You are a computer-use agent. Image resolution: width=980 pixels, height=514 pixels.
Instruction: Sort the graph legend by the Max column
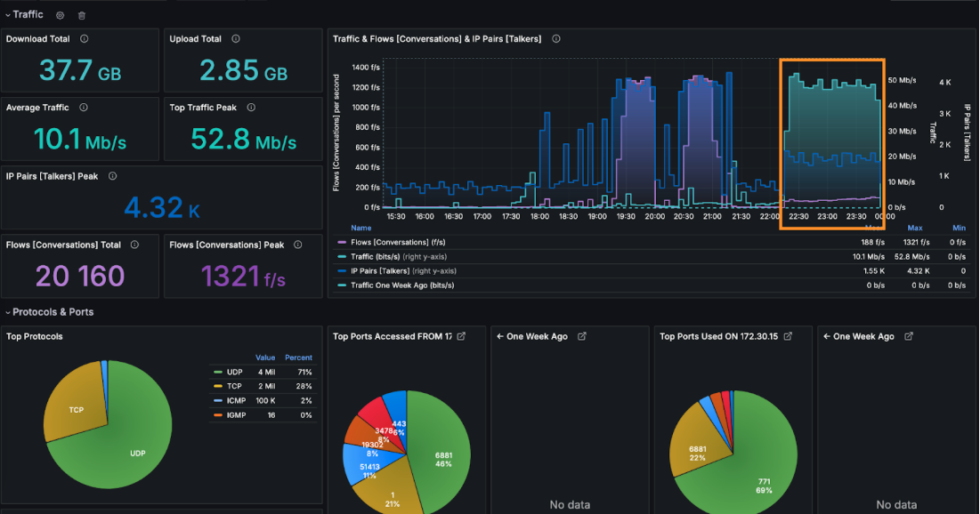pos(914,228)
